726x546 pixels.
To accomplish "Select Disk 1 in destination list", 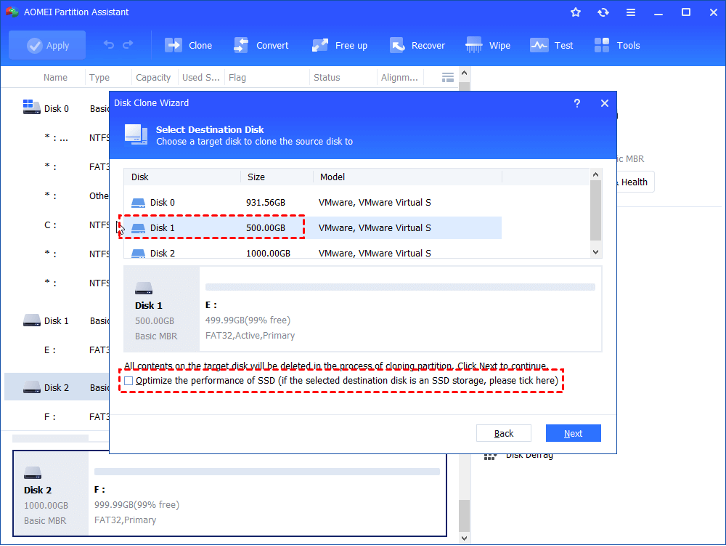I will point(313,228).
